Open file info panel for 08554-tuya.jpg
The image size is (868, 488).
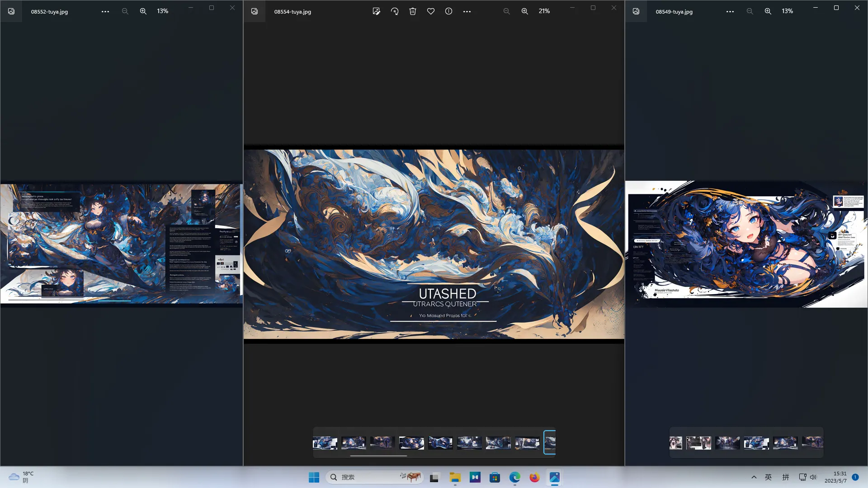tap(448, 11)
